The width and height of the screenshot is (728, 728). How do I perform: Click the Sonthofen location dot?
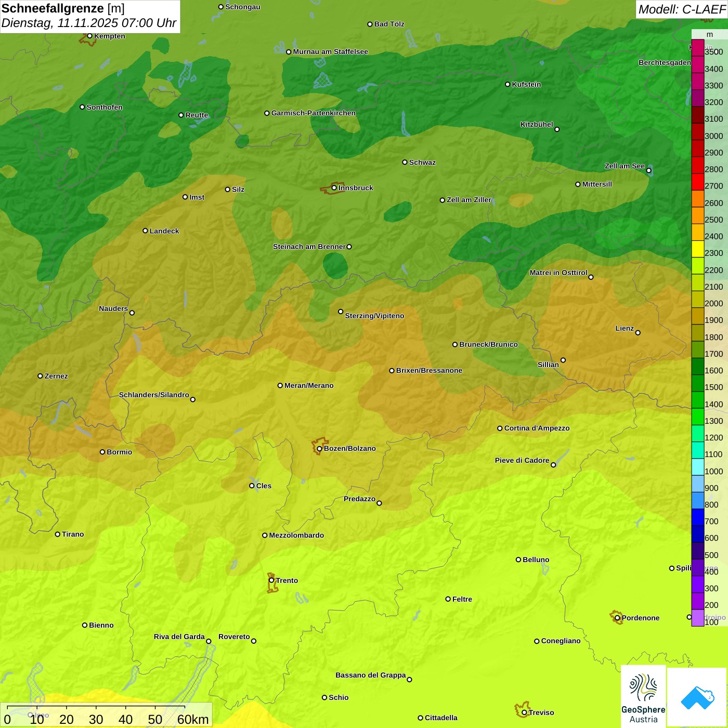click(82, 107)
